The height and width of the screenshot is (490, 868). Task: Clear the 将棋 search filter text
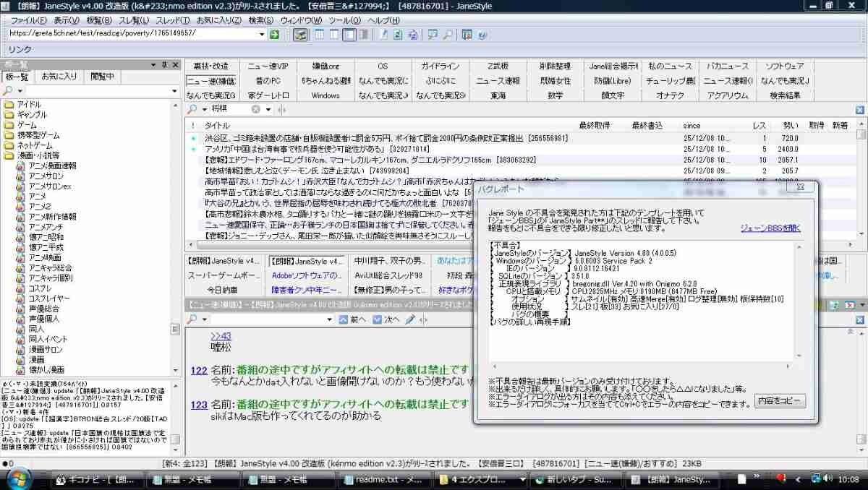click(x=255, y=109)
